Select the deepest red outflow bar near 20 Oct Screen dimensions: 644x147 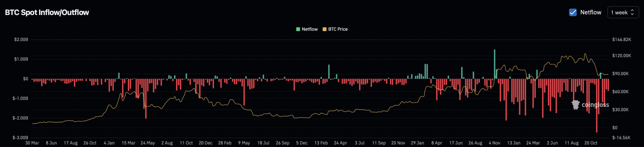point(596,105)
